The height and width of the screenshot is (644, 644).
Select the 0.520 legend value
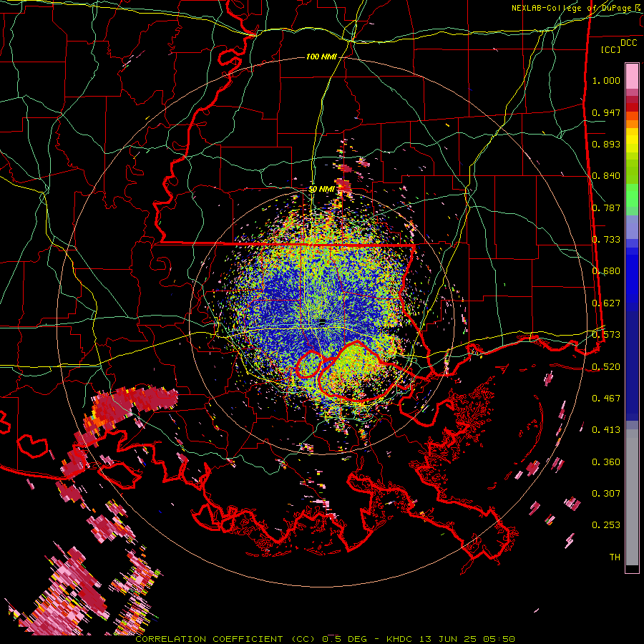click(x=606, y=367)
